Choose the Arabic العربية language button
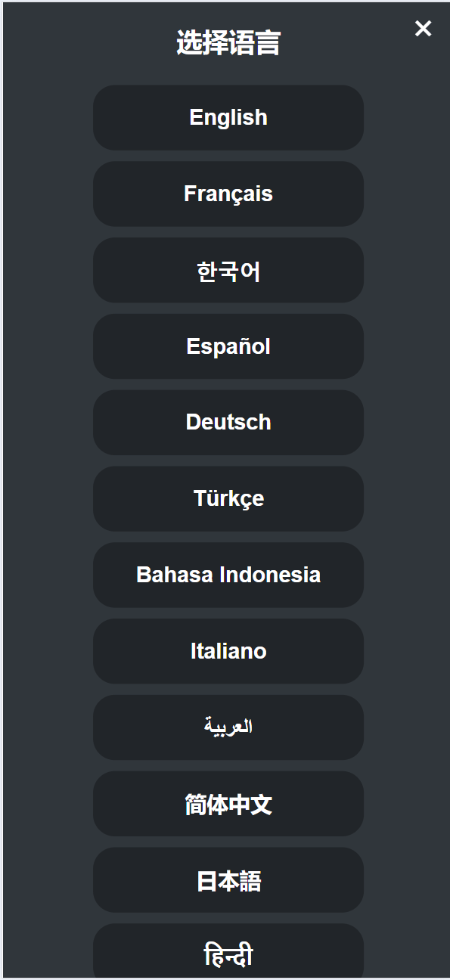 (x=228, y=727)
